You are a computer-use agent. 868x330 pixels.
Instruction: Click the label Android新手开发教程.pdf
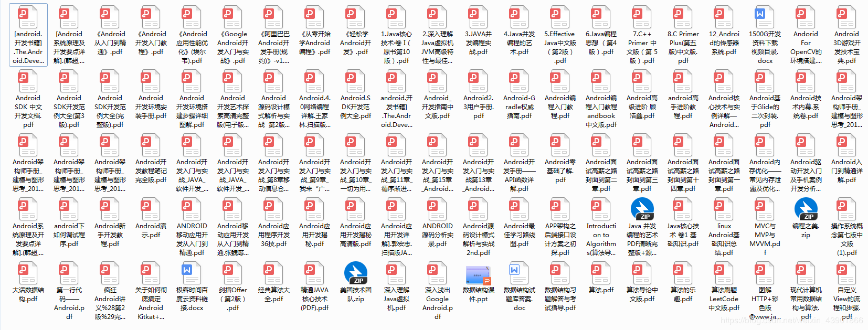[x=110, y=235]
